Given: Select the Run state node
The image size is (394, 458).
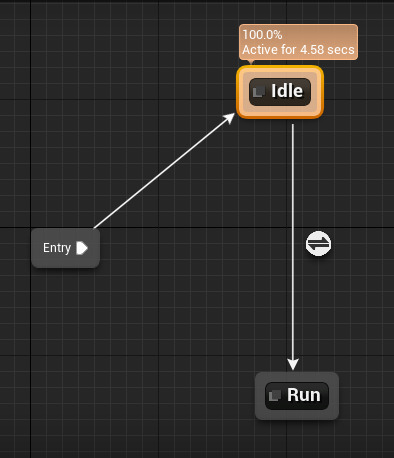Looking at the screenshot, I should tap(297, 396).
